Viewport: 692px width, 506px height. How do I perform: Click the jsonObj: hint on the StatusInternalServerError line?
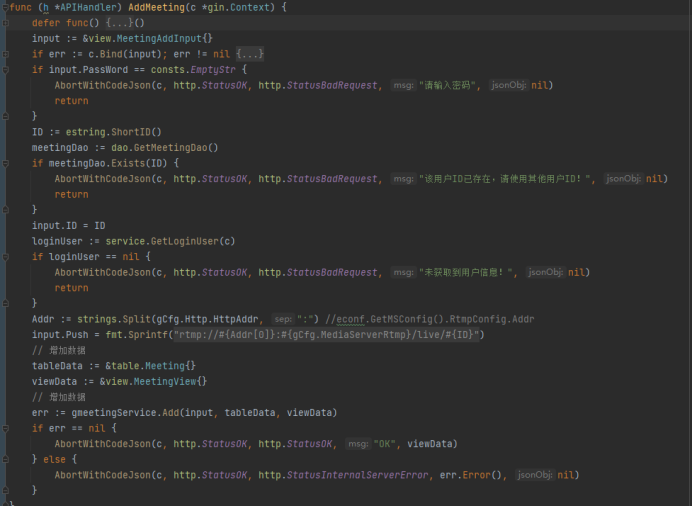coord(534,475)
